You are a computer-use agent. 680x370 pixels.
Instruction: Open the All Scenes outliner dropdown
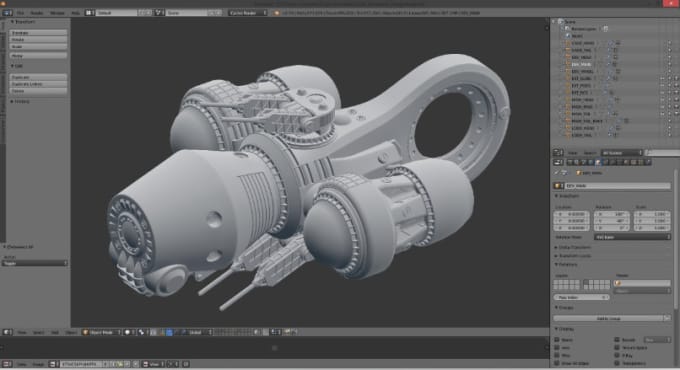621,153
